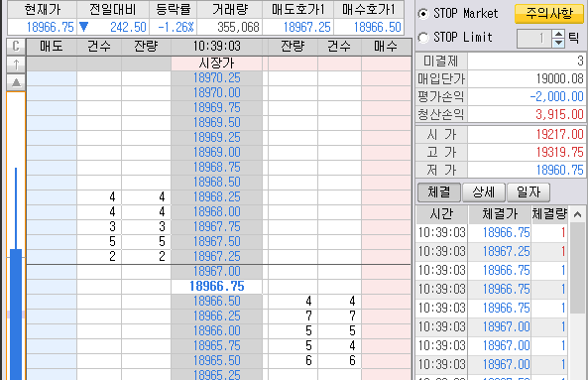This screenshot has width=588, height=380.
Task: Click the 거래량 value 355,068
Action: (239, 28)
